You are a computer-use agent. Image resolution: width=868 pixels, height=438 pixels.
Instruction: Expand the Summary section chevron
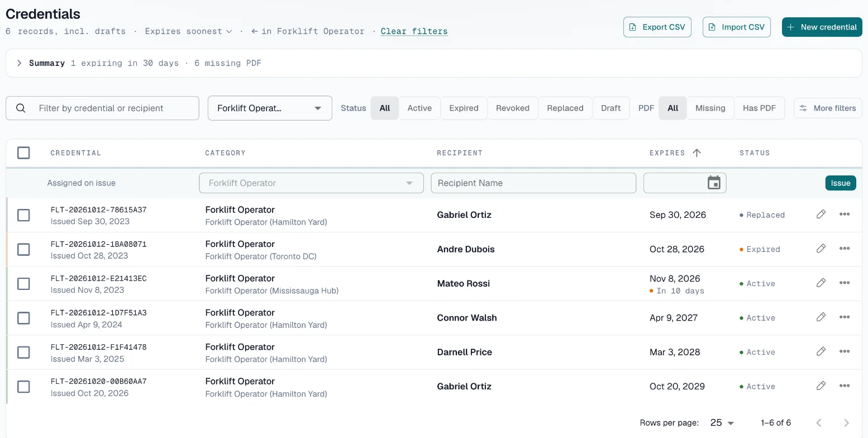[x=19, y=63]
